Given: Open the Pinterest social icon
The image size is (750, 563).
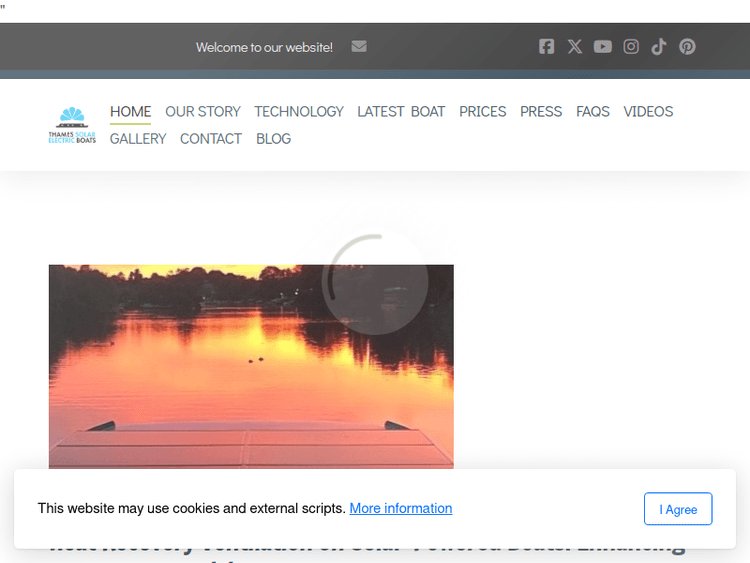Looking at the screenshot, I should pos(687,47).
